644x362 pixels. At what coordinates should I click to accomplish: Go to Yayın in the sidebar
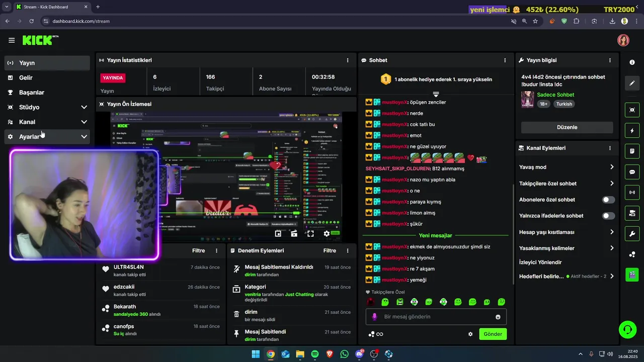click(47, 63)
